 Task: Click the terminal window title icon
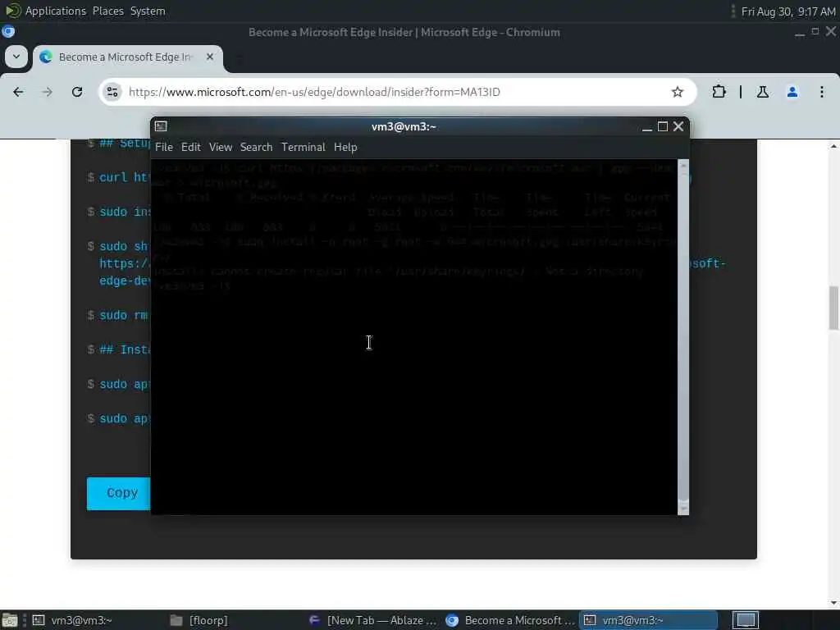161,126
